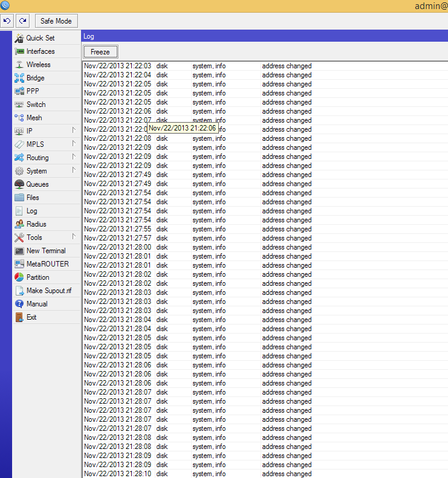Select log entry at 21:28:00
The width and height of the screenshot is (448, 478).
pyautogui.click(x=265, y=247)
